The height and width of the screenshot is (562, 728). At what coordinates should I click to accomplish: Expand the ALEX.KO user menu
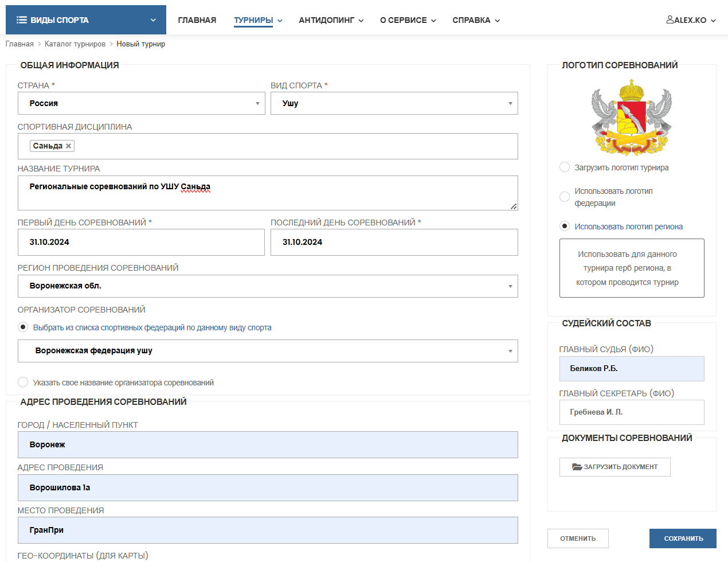pyautogui.click(x=691, y=20)
